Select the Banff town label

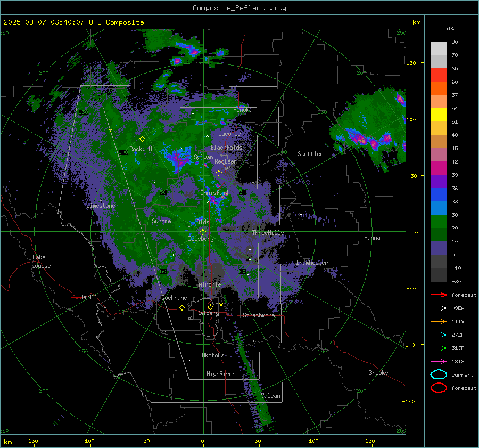click(88, 297)
